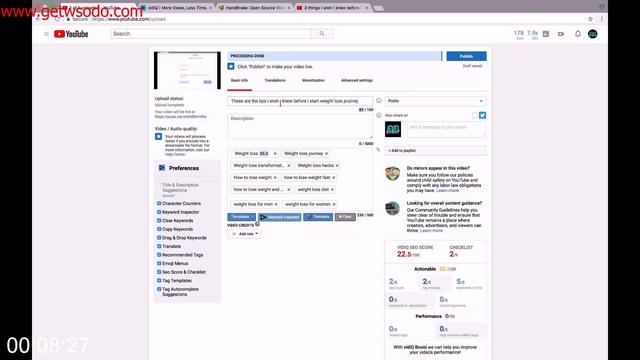The height and width of the screenshot is (360, 640).
Task: Switch to the vidIQ browser tab
Action: [x=177, y=8]
